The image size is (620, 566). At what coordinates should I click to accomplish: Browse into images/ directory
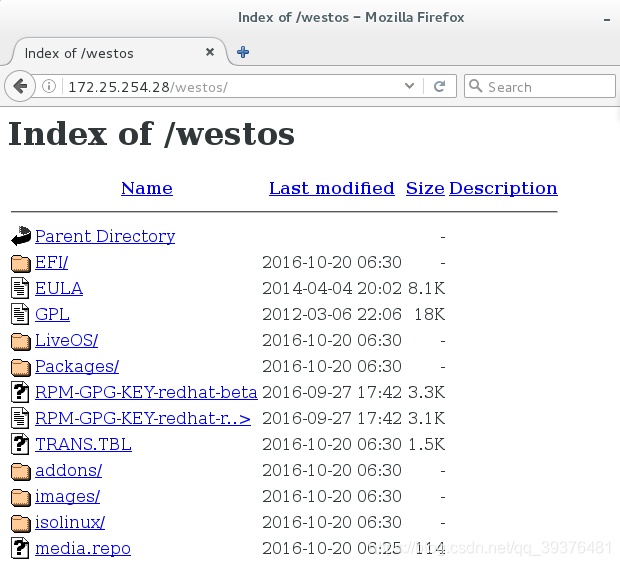coord(68,497)
